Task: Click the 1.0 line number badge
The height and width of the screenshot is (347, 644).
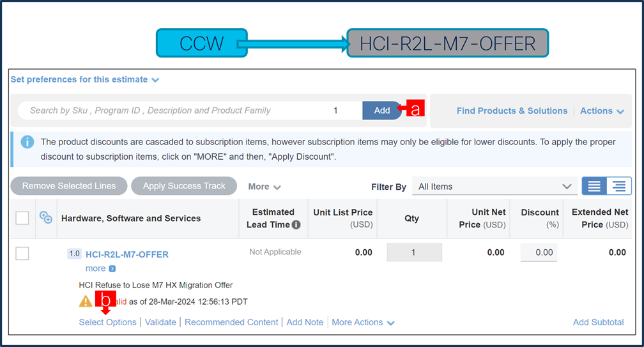Action: click(74, 254)
